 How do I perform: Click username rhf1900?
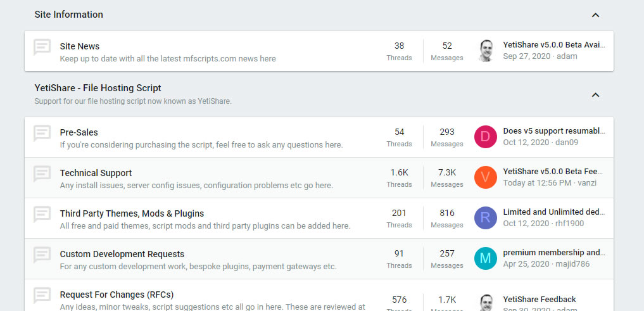tap(570, 223)
